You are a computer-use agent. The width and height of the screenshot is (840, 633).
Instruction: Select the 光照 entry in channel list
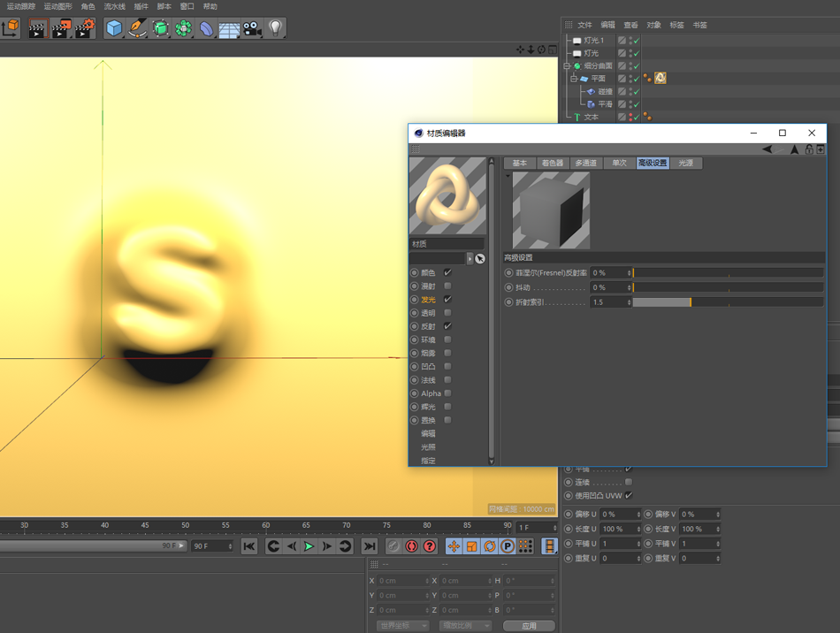click(x=428, y=447)
